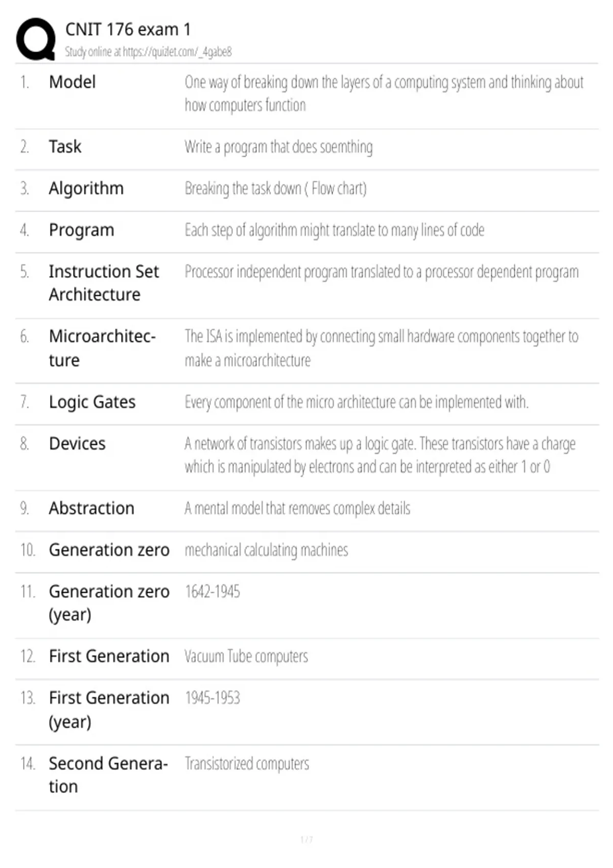Click the "Breaking the task down" definition
Viewport: 613px width, 868px height.
tap(275, 188)
